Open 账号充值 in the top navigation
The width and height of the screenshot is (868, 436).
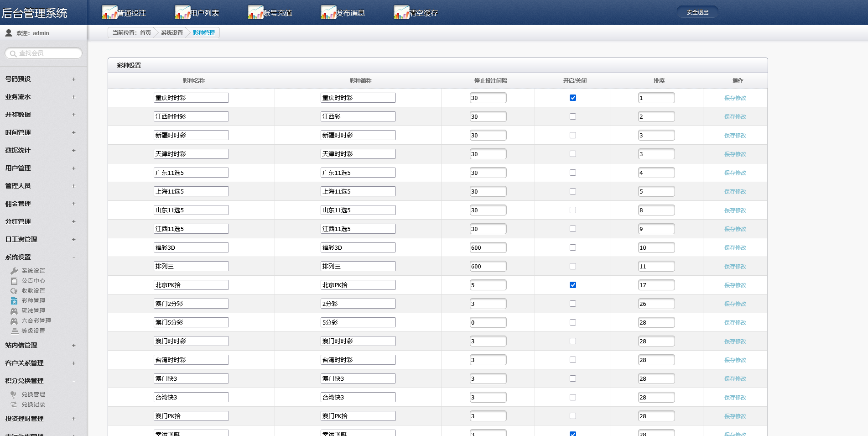pos(277,13)
